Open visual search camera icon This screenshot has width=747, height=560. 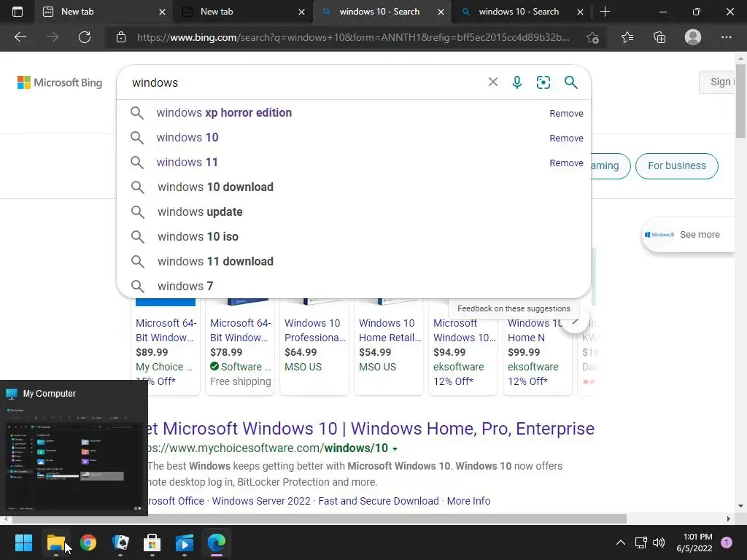click(543, 82)
